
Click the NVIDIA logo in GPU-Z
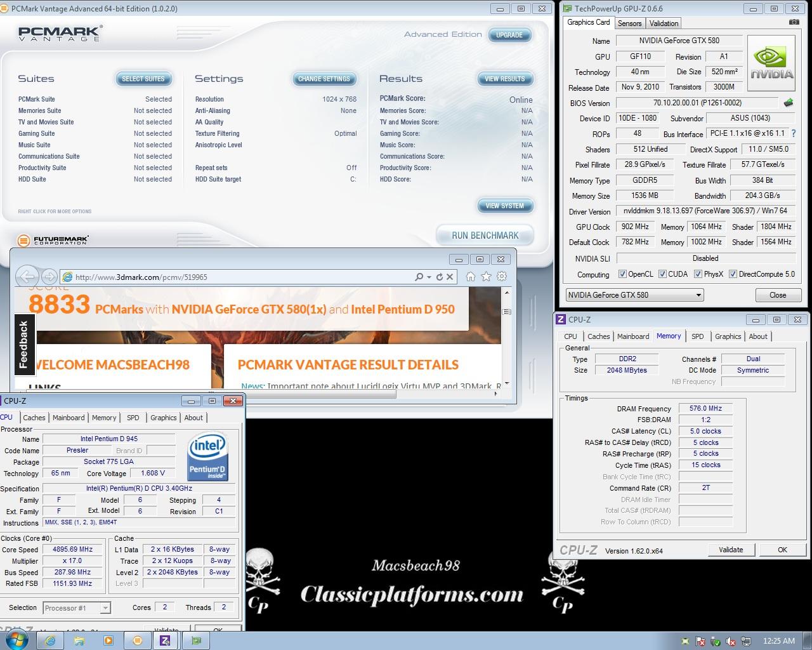771,64
